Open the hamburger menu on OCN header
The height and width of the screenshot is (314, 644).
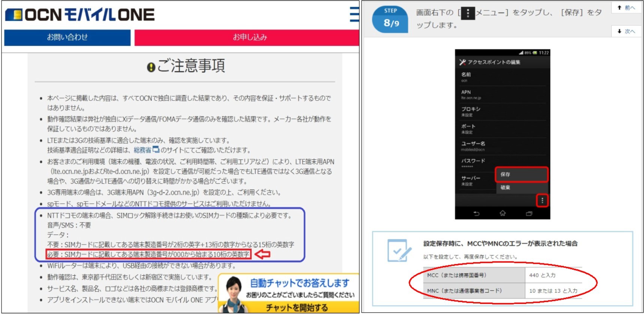tap(354, 14)
